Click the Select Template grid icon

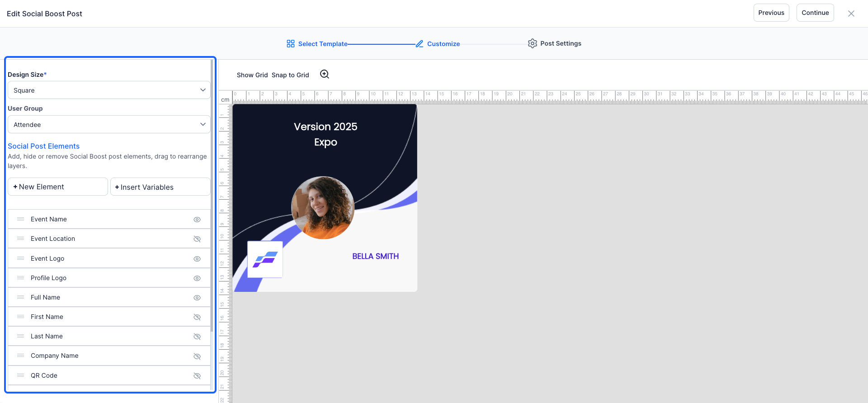point(291,44)
